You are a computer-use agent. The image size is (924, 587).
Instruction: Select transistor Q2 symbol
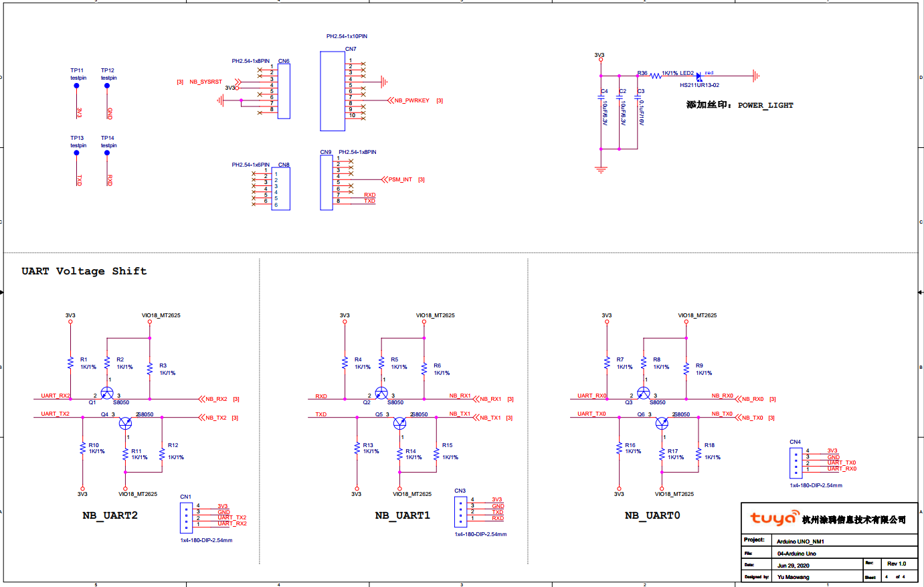[381, 393]
